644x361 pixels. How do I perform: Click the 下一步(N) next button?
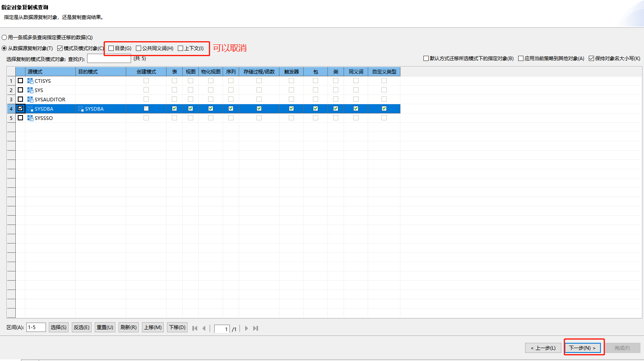(x=582, y=348)
